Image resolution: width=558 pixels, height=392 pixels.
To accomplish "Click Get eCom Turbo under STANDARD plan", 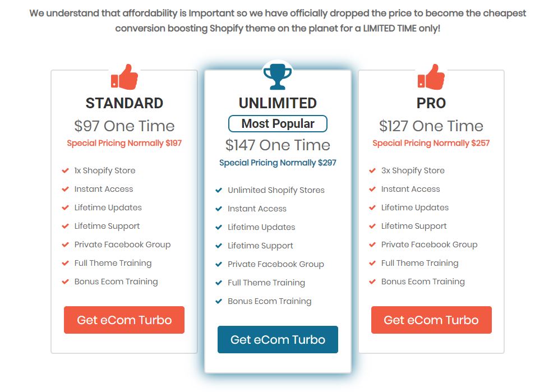I will coord(124,320).
